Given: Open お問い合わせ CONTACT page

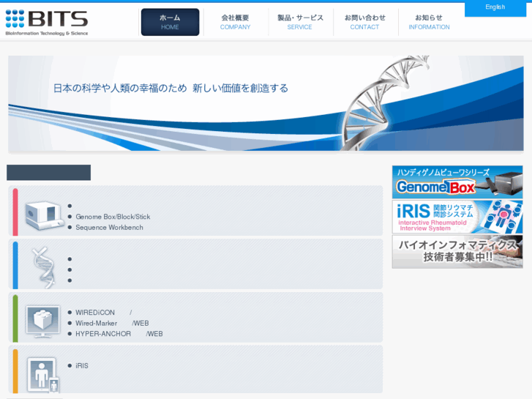Looking at the screenshot, I should click(364, 22).
